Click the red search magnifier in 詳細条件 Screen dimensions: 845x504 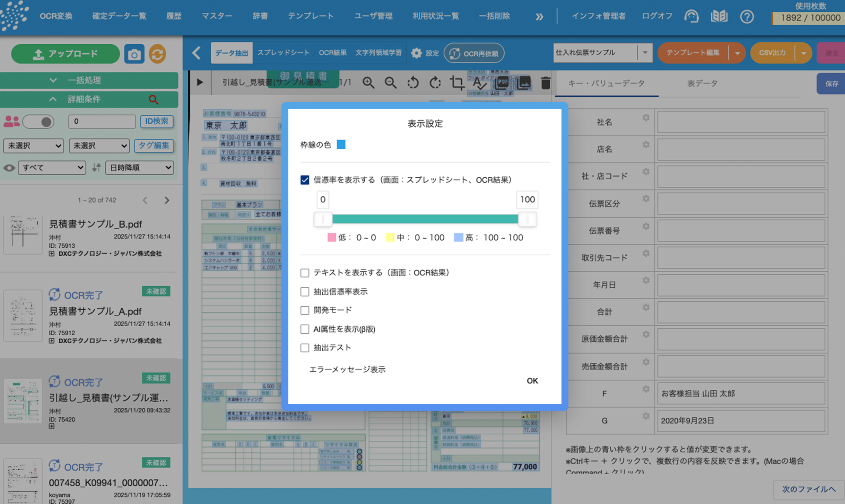click(154, 100)
